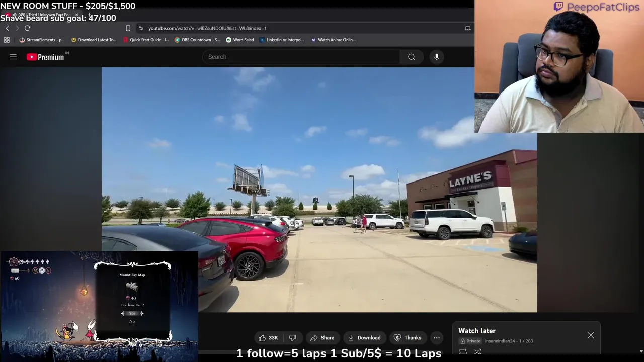Click the Thanks button
This screenshot has width=644, height=362.
408,338
